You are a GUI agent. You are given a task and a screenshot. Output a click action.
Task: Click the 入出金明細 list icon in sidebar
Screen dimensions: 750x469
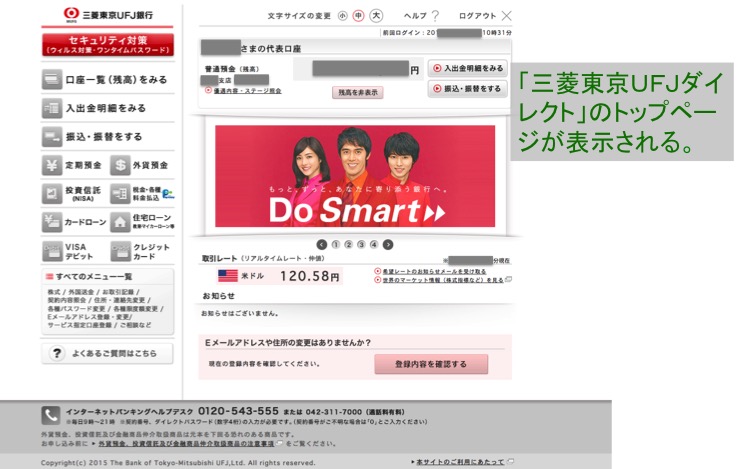tap(52, 109)
